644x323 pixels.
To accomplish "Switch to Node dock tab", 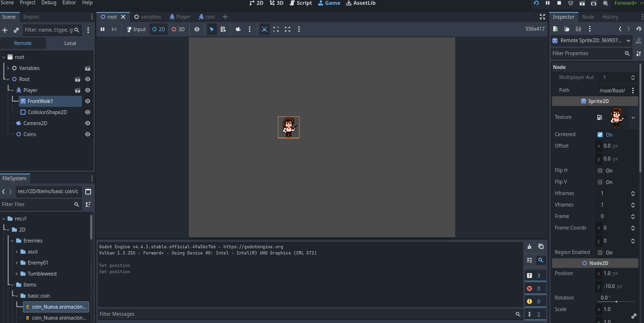I will point(588,17).
